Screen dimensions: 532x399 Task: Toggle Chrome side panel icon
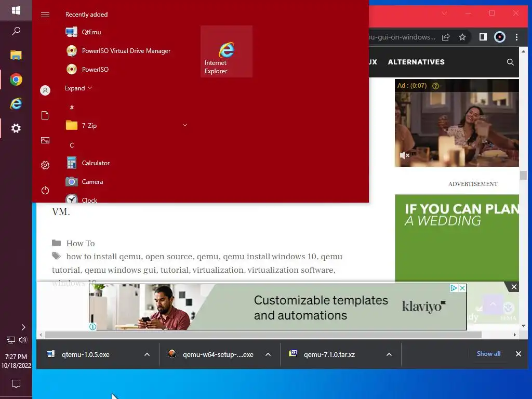(x=483, y=37)
